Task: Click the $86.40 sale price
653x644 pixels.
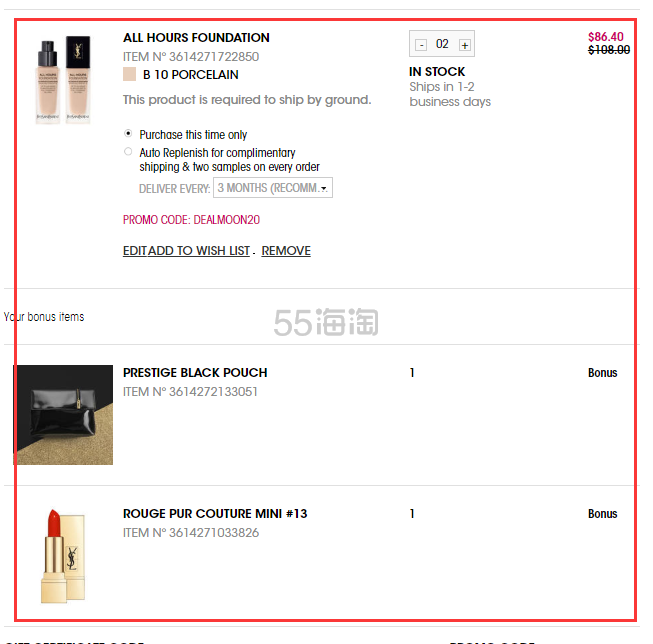Action: pyautogui.click(x=606, y=37)
